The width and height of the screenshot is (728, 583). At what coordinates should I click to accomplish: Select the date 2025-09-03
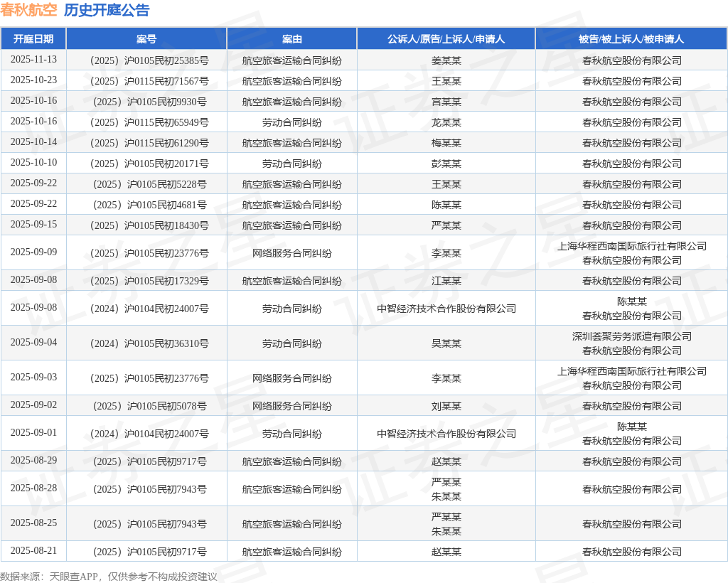33,377
